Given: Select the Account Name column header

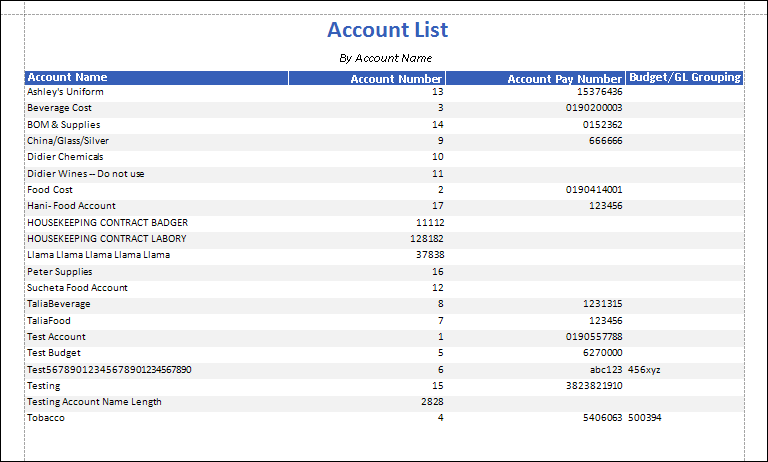Looking at the screenshot, I should [x=67, y=78].
